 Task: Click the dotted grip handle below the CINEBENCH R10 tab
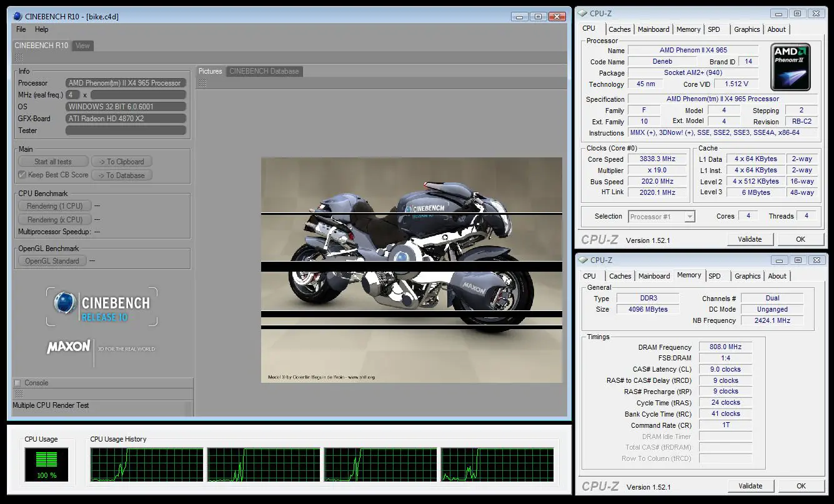(19, 57)
